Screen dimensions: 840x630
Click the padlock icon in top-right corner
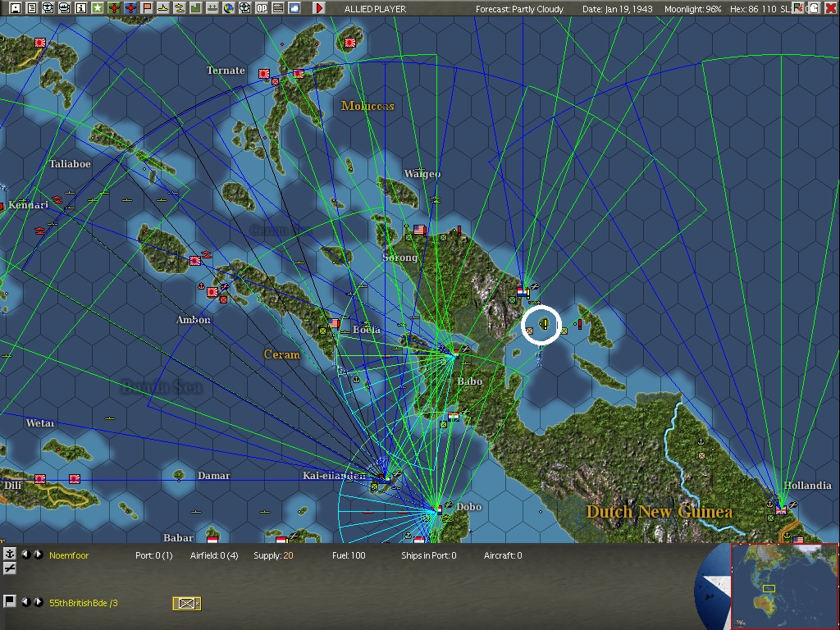click(x=814, y=8)
